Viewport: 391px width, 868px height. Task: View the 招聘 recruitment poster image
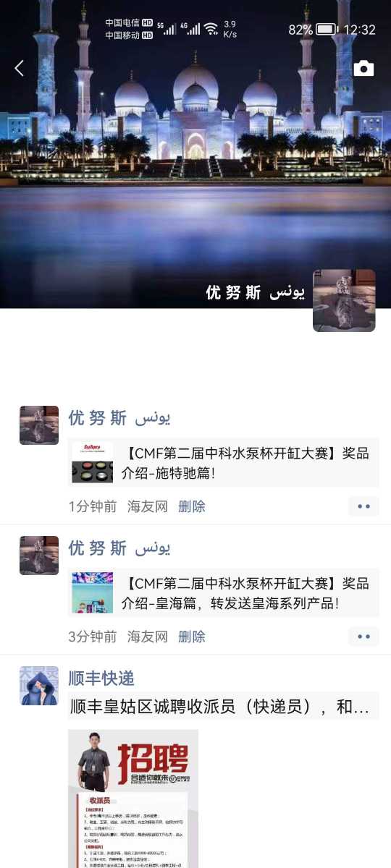coord(133,799)
